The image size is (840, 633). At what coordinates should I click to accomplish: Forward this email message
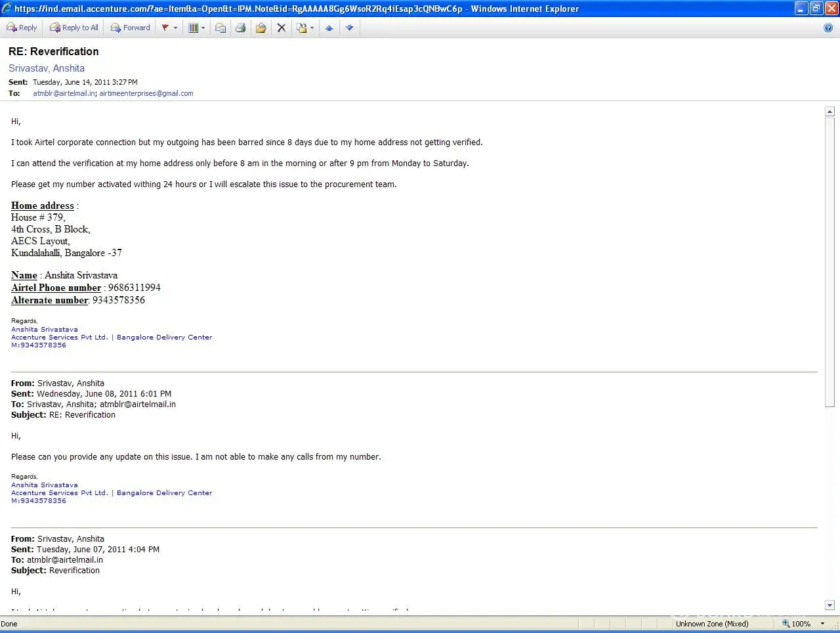pos(131,28)
